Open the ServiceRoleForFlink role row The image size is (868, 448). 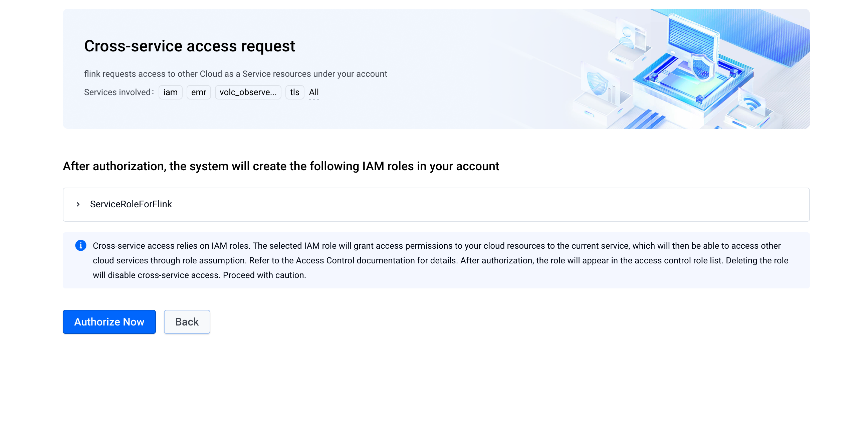436,204
